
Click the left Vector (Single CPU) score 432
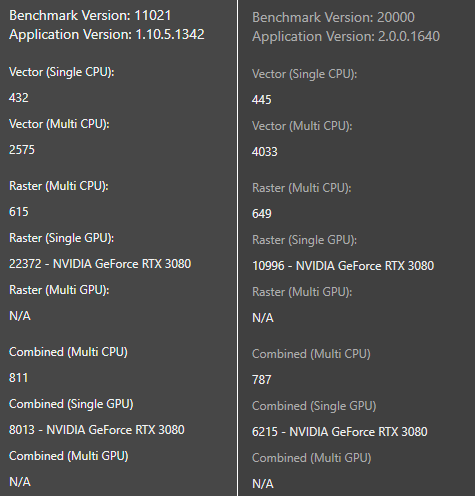pyautogui.click(x=19, y=98)
